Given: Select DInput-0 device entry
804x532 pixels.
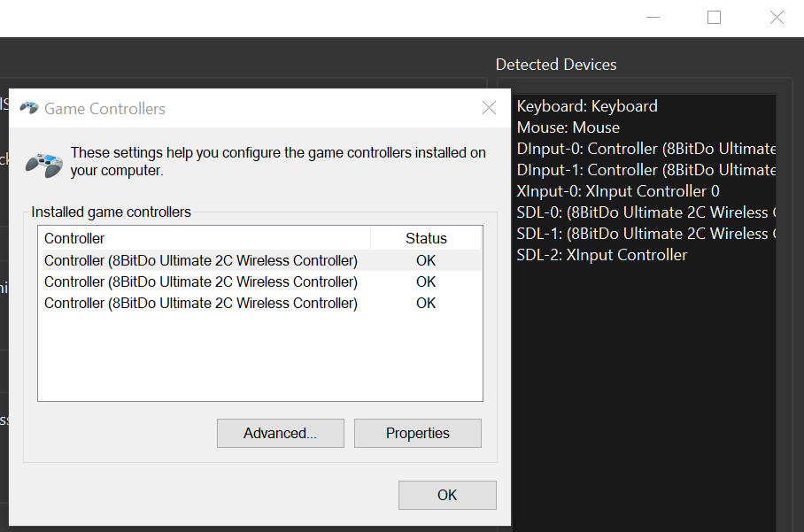Looking at the screenshot, I should [x=646, y=149].
